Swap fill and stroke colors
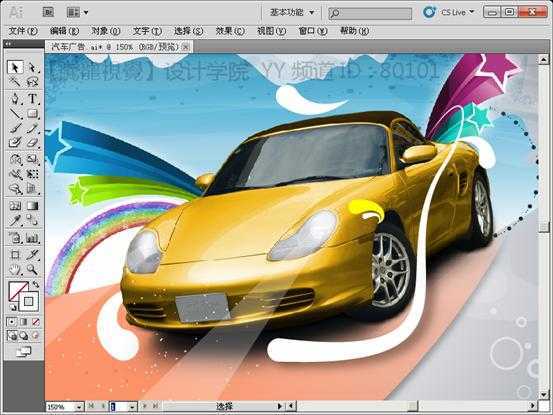 [36, 284]
